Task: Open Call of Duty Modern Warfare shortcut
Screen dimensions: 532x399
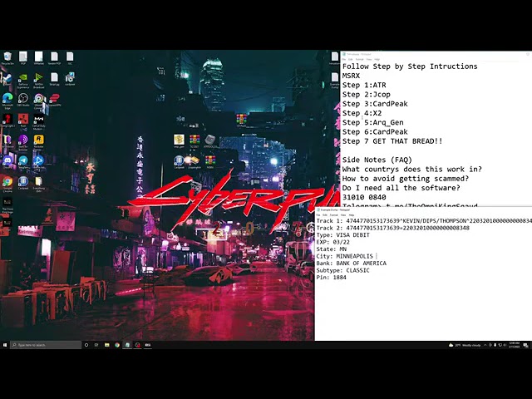Action: [39, 122]
